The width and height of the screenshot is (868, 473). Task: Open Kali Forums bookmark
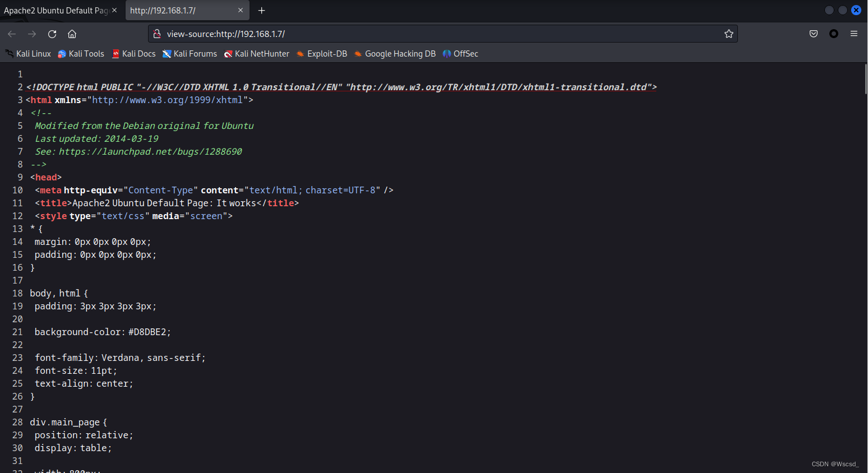[190, 54]
